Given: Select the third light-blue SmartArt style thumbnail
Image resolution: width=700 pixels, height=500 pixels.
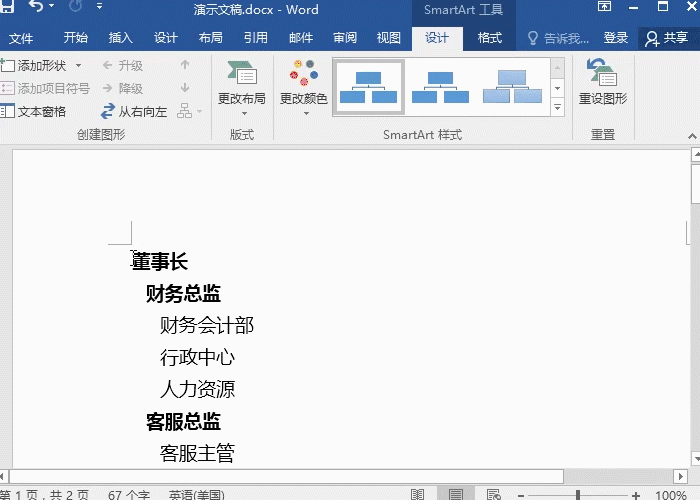Looking at the screenshot, I should coord(512,87).
